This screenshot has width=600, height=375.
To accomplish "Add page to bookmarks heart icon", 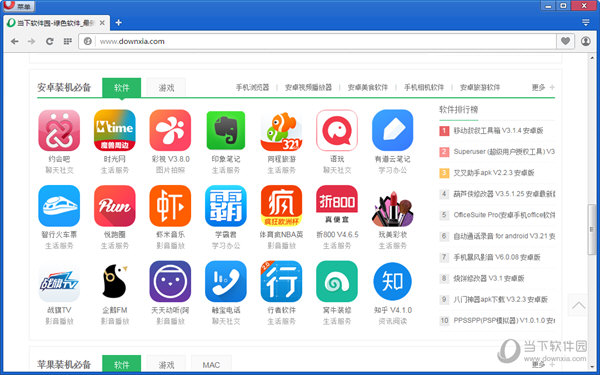I will [565, 41].
